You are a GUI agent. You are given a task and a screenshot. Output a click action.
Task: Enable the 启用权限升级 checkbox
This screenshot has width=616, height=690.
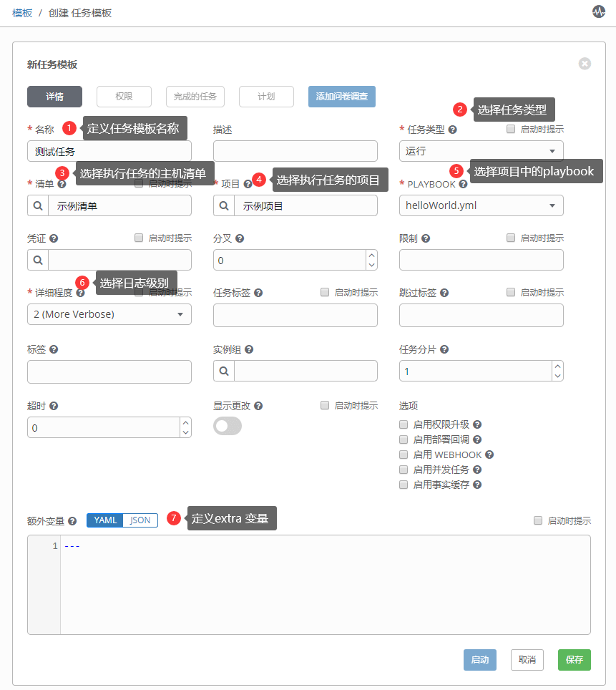pos(404,424)
